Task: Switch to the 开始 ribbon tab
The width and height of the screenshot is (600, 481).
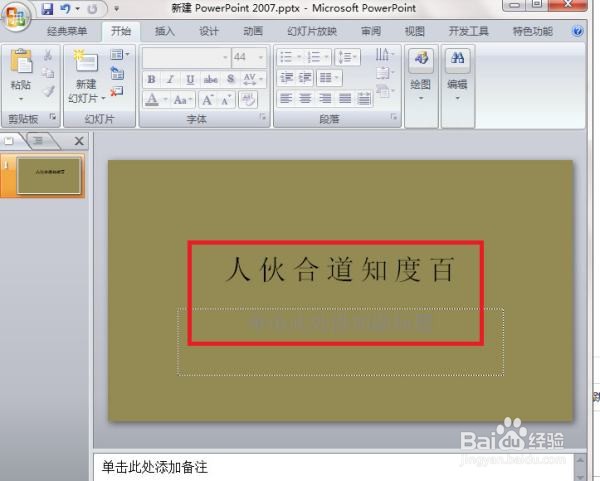Action: click(121, 31)
